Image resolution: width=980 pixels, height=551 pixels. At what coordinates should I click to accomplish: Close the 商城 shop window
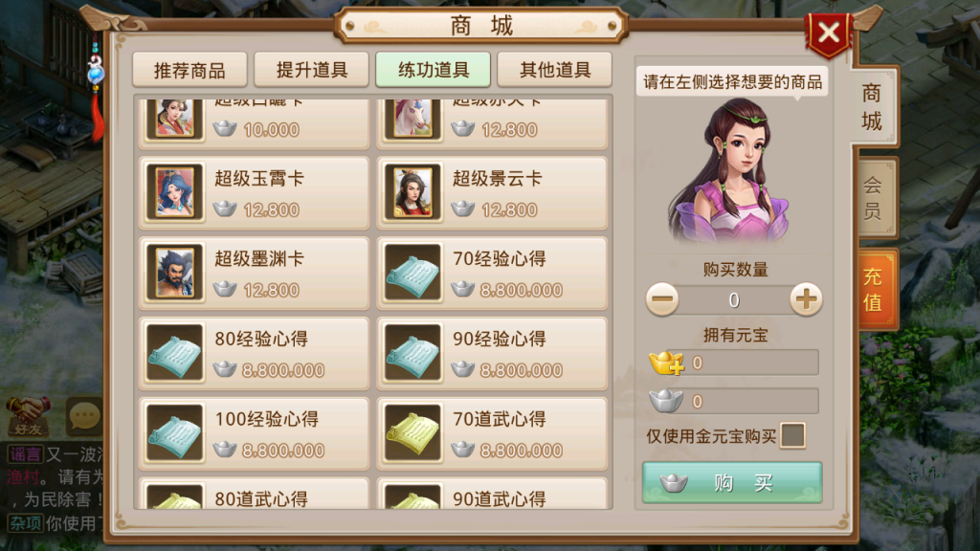pyautogui.click(x=829, y=33)
